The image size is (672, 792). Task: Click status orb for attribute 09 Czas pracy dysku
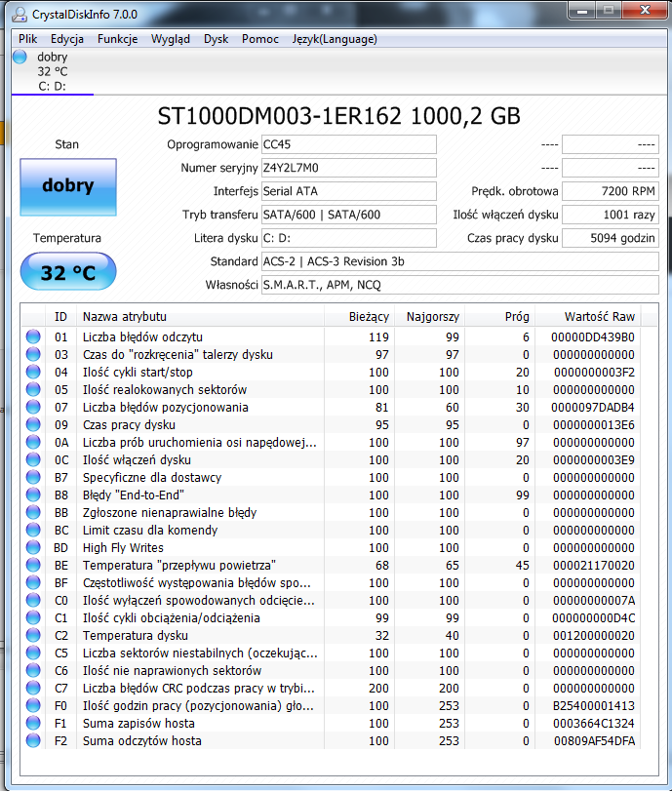pyautogui.click(x=33, y=424)
